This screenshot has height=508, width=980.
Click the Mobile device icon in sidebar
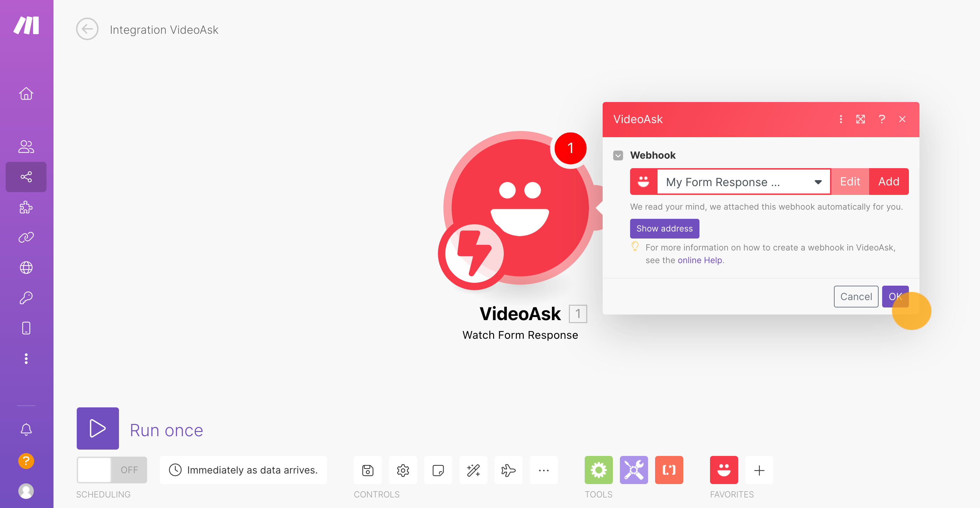click(26, 328)
